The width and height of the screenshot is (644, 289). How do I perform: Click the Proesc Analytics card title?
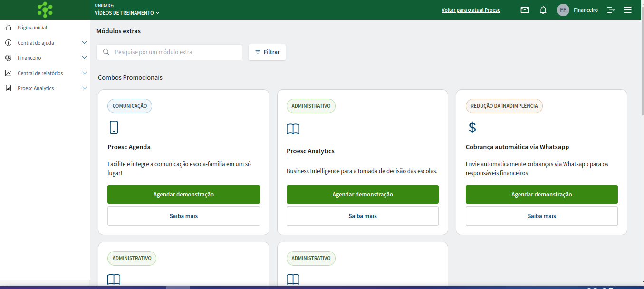pyautogui.click(x=310, y=151)
